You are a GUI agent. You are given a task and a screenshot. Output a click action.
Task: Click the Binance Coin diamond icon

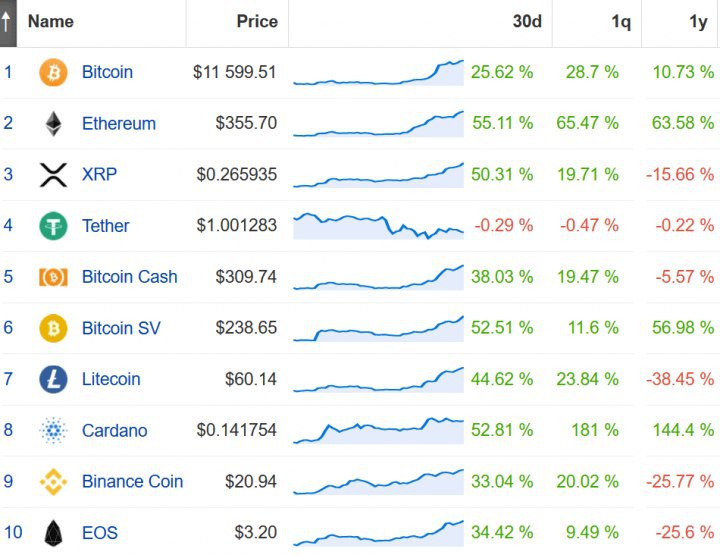tap(53, 482)
